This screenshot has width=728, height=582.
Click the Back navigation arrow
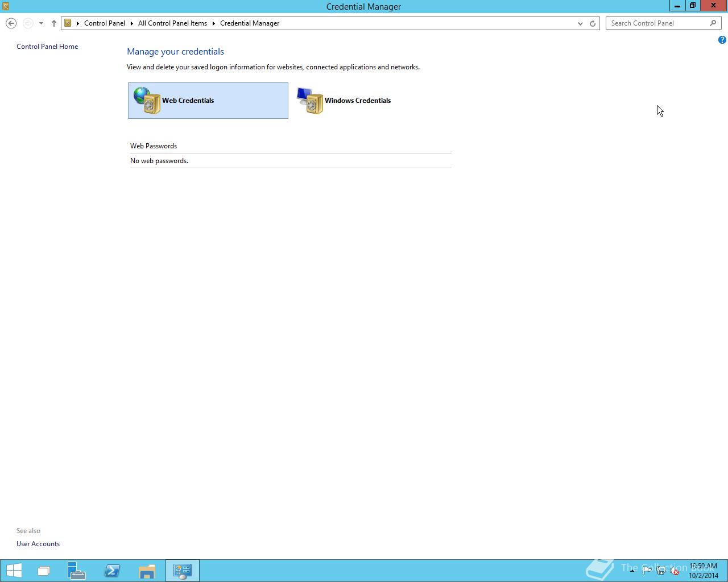click(11, 23)
